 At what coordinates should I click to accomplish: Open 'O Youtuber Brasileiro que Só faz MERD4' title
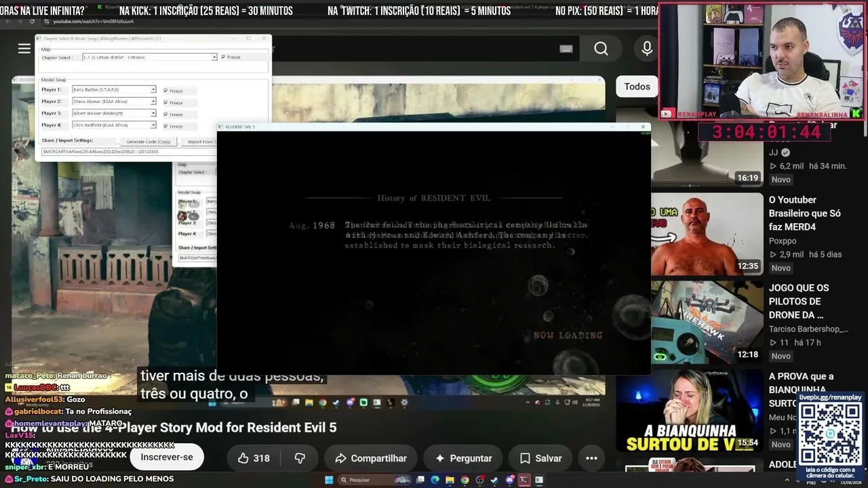(805, 213)
